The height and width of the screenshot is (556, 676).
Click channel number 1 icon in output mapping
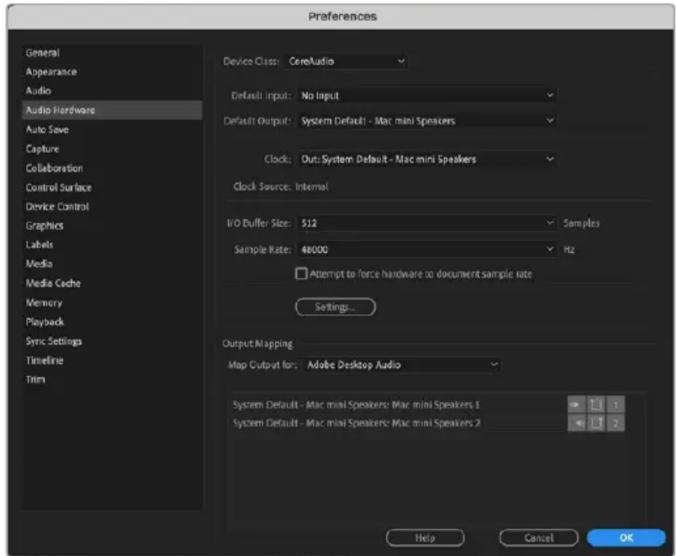pyautogui.click(x=615, y=405)
